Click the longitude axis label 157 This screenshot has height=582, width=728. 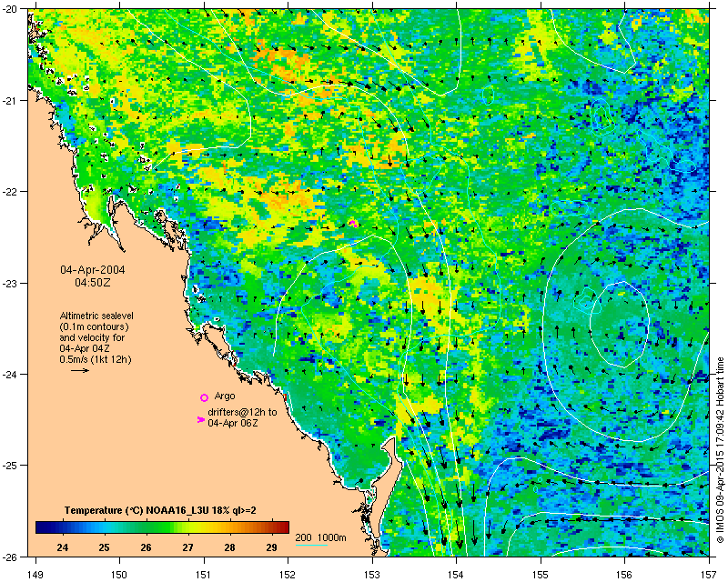709,575
